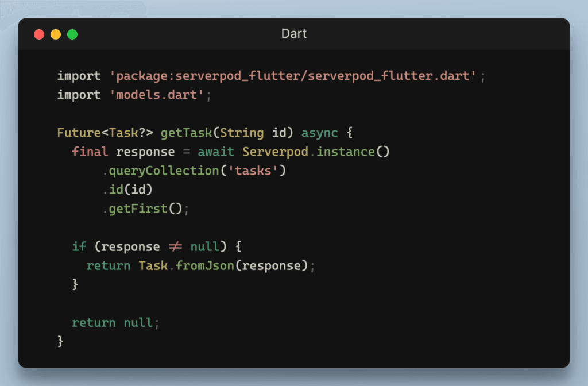588x386 pixels.
Task: Click the getFirst method call
Action: (138, 209)
